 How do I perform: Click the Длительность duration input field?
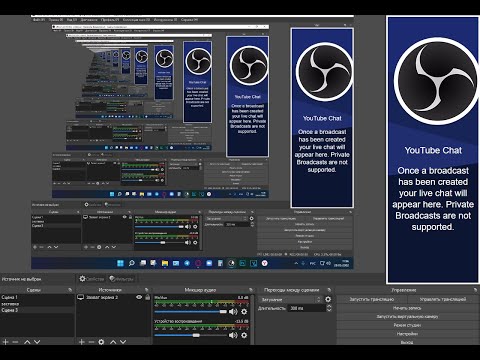(306, 308)
